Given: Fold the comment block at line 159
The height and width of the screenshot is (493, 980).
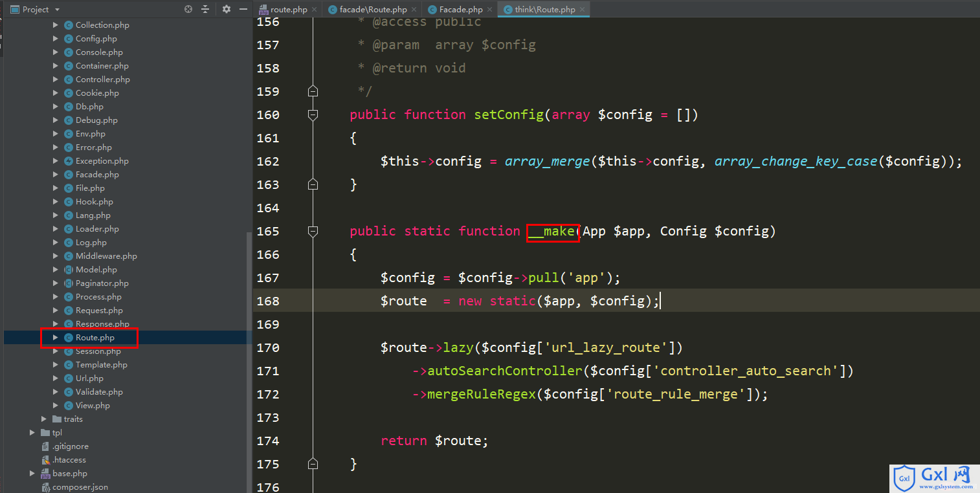Looking at the screenshot, I should (313, 91).
